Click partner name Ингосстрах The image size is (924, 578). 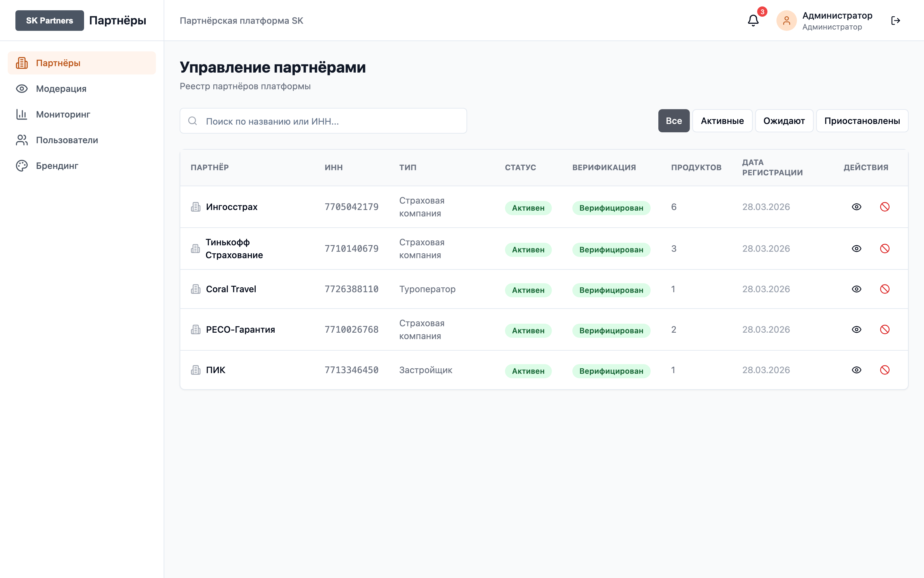pyautogui.click(x=231, y=207)
